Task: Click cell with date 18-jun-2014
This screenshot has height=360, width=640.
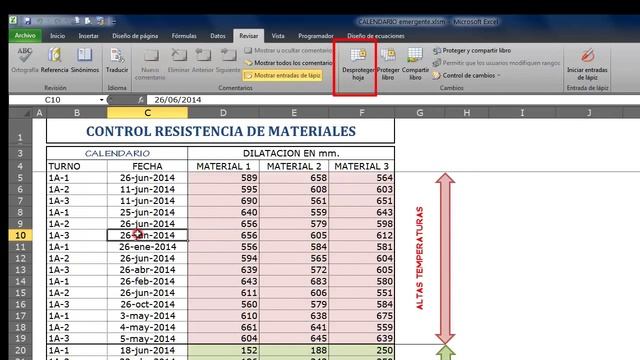Action: tap(147, 350)
